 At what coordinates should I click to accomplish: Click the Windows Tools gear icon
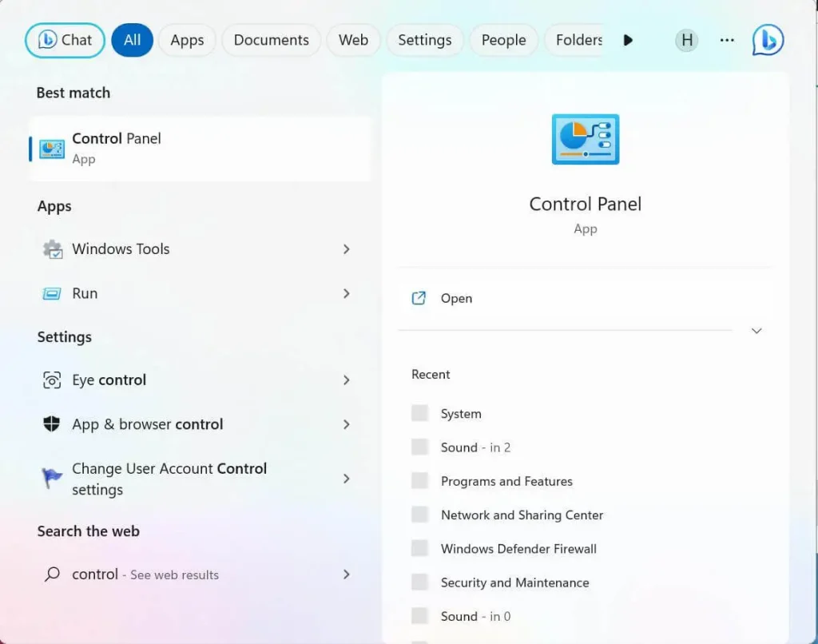52,249
